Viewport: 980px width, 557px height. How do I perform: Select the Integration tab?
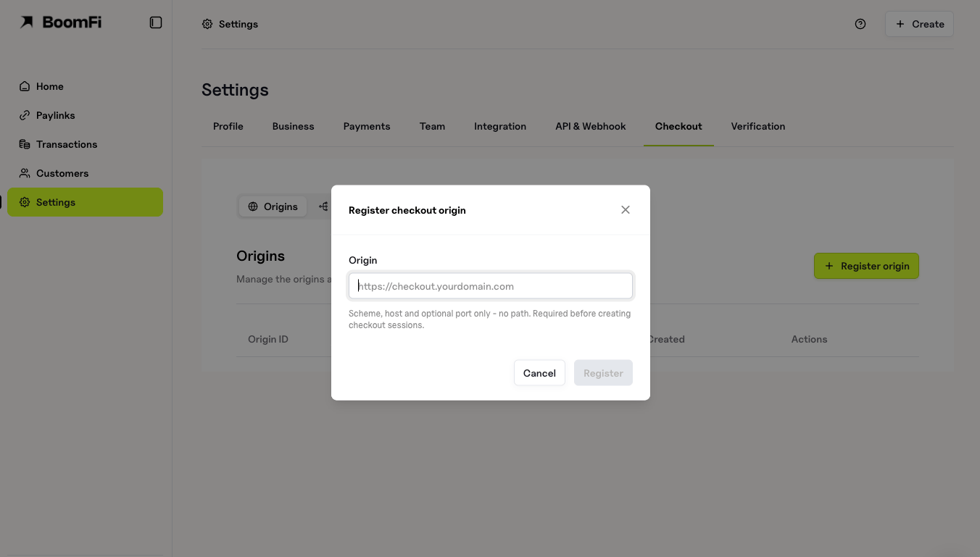[x=500, y=126]
